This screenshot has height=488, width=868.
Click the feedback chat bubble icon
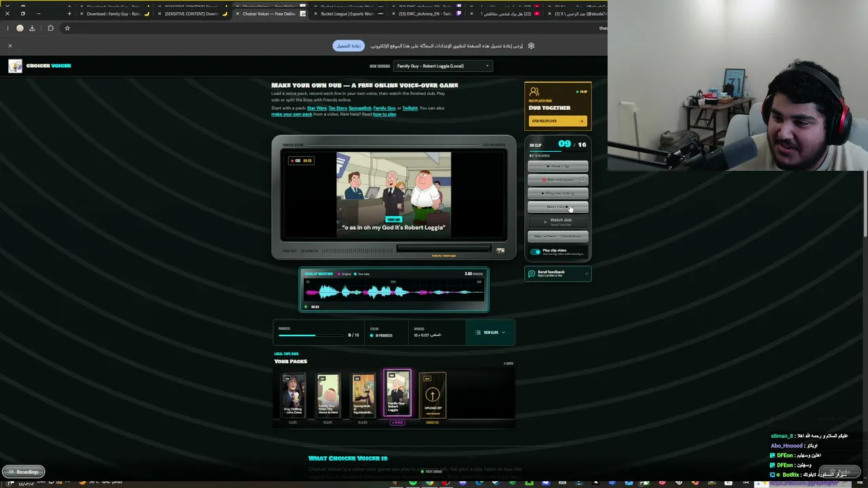[x=532, y=274]
